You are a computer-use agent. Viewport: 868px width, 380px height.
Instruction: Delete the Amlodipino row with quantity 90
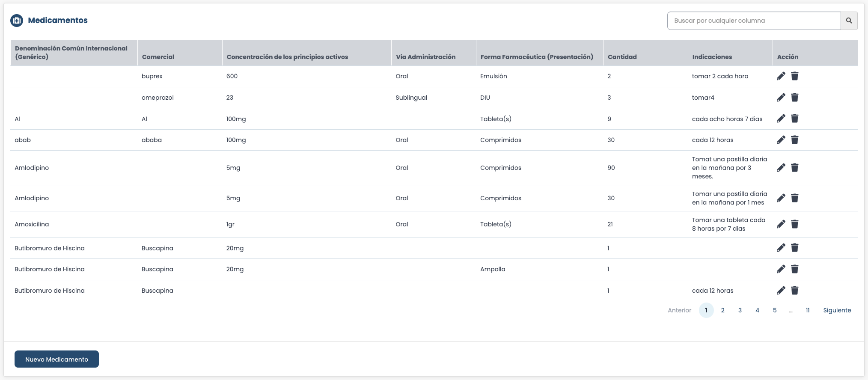tap(795, 168)
